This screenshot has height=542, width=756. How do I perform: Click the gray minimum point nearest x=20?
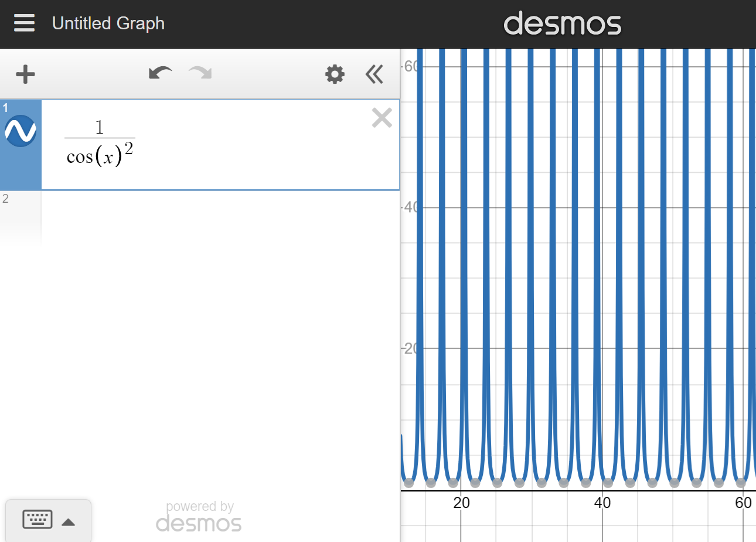[453, 483]
